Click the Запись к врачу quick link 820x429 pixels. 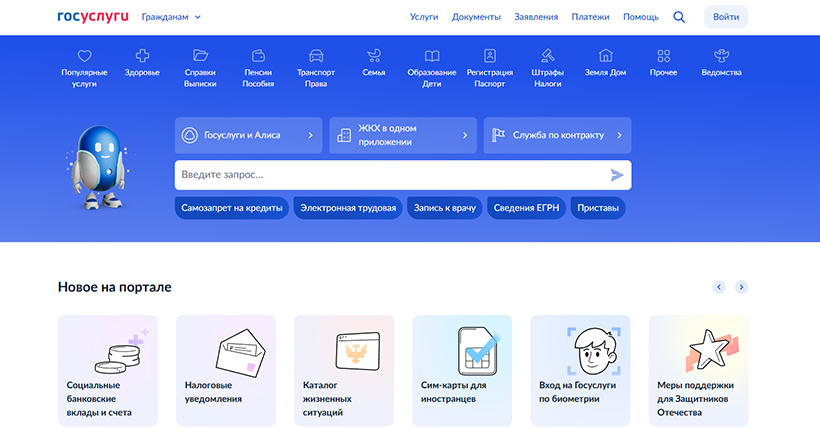tap(445, 208)
